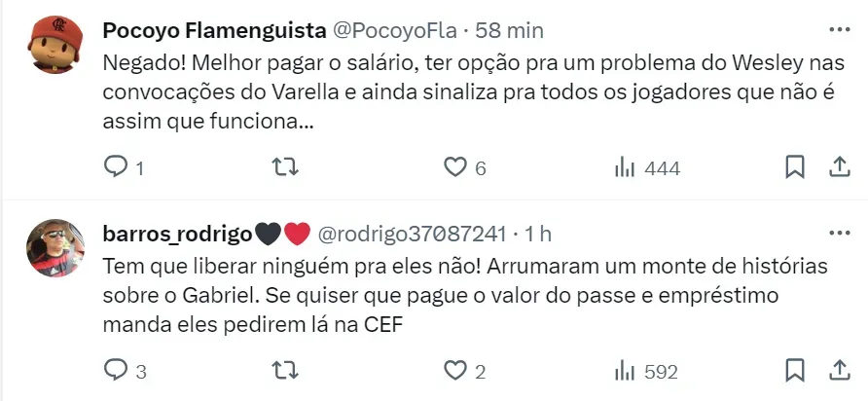The width and height of the screenshot is (868, 401).
Task: Repost barros_rodrigo's tweet
Action: [x=283, y=371]
